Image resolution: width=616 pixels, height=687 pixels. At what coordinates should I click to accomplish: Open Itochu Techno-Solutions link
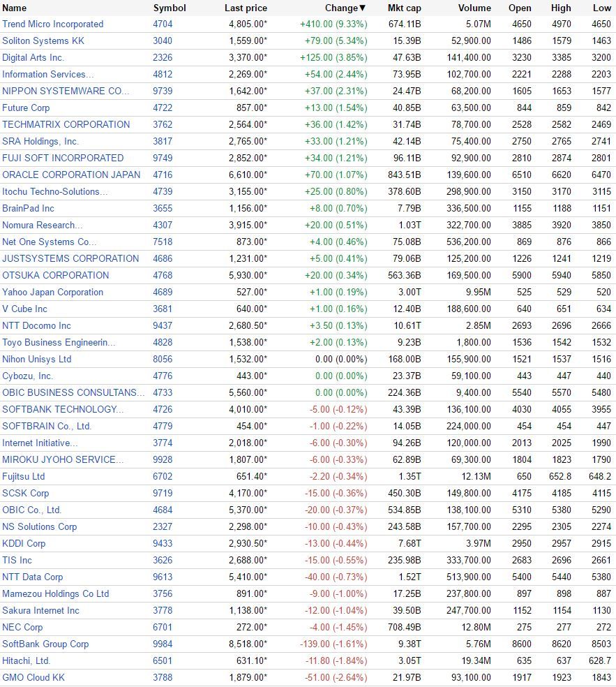[54, 191]
